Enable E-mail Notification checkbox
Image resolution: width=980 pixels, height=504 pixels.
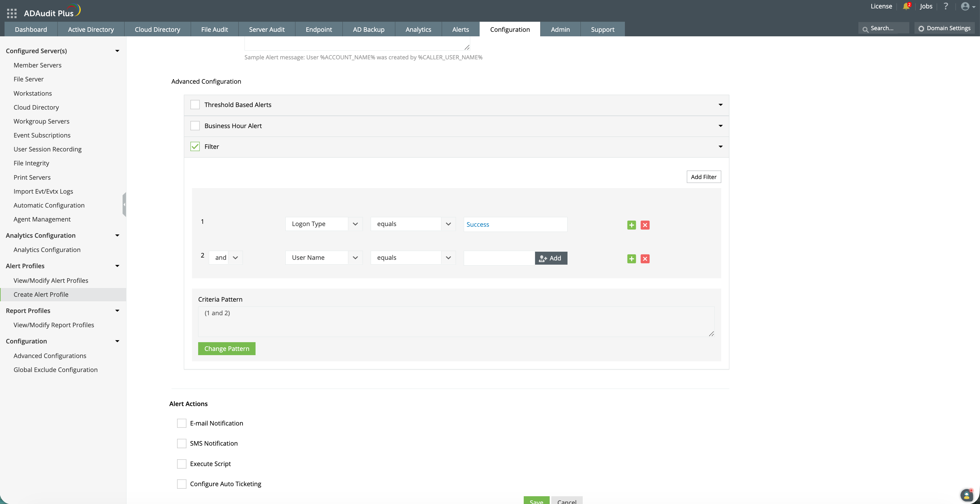[x=182, y=423]
